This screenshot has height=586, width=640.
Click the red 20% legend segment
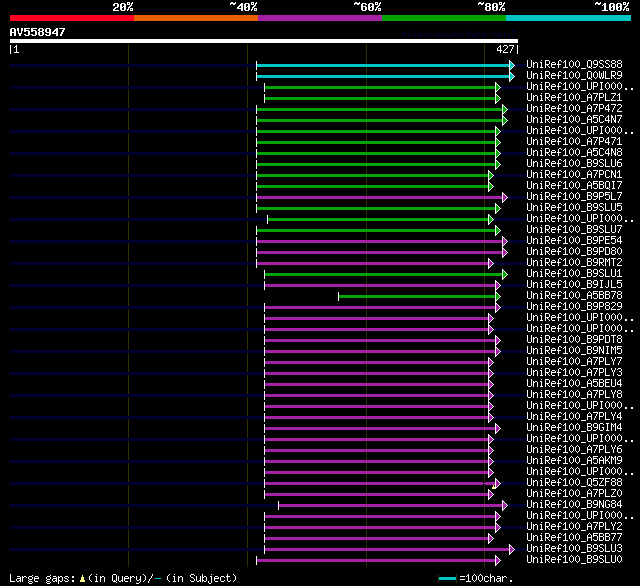tap(72, 18)
